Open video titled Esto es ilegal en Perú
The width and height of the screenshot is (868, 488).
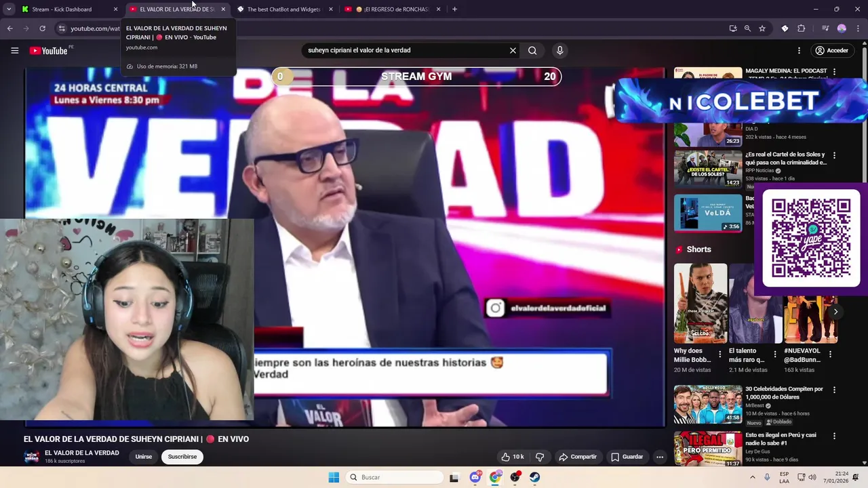tap(781, 439)
